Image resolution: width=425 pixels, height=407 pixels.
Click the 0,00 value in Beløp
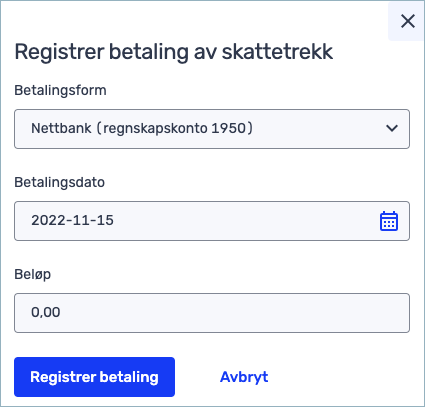(x=46, y=313)
